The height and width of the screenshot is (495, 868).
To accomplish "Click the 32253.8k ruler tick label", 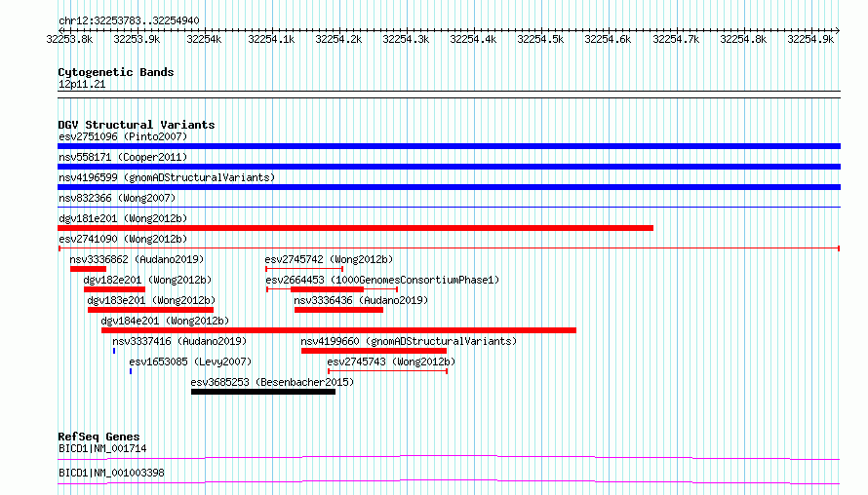I will (70, 39).
